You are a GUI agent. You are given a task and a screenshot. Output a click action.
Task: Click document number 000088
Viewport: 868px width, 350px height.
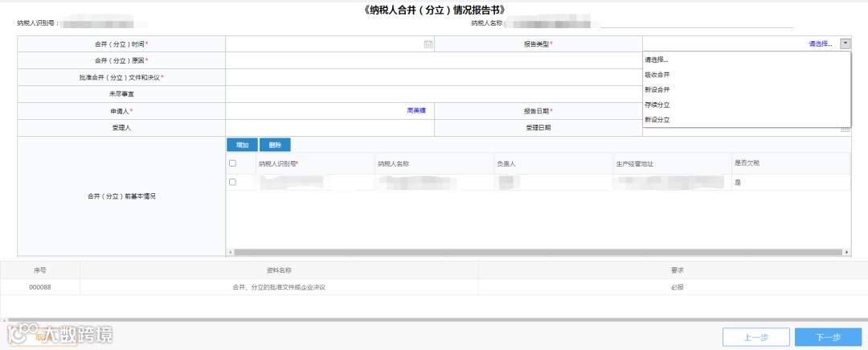(40, 287)
